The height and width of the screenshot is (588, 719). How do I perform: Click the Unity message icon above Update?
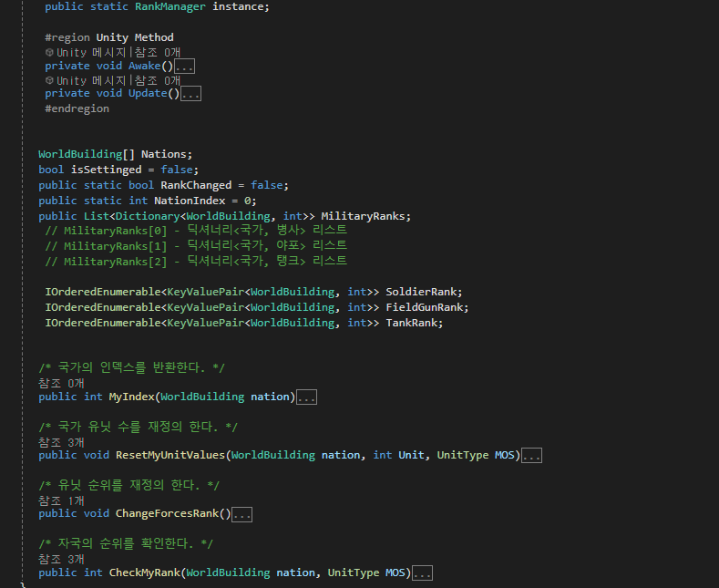pyautogui.click(x=49, y=81)
